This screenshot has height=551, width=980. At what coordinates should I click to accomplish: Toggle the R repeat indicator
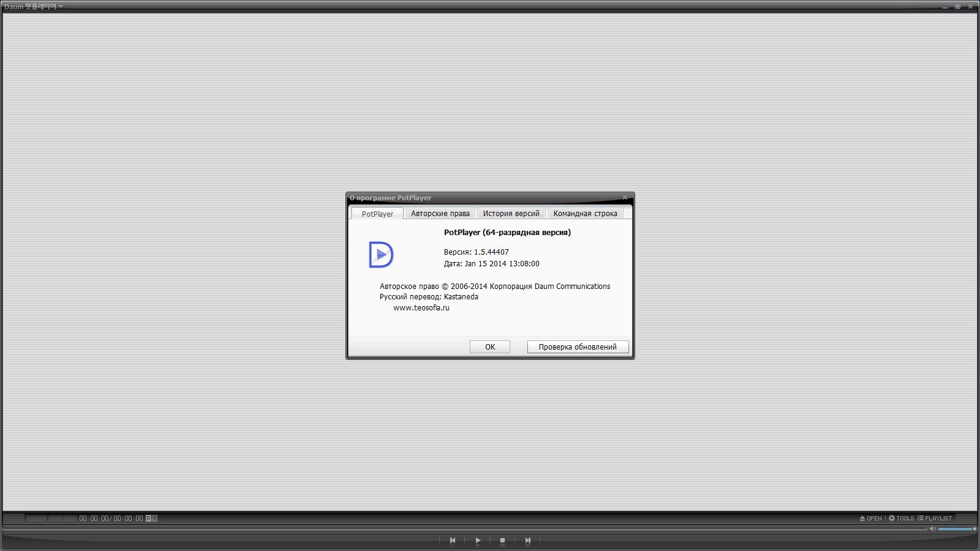point(148,519)
